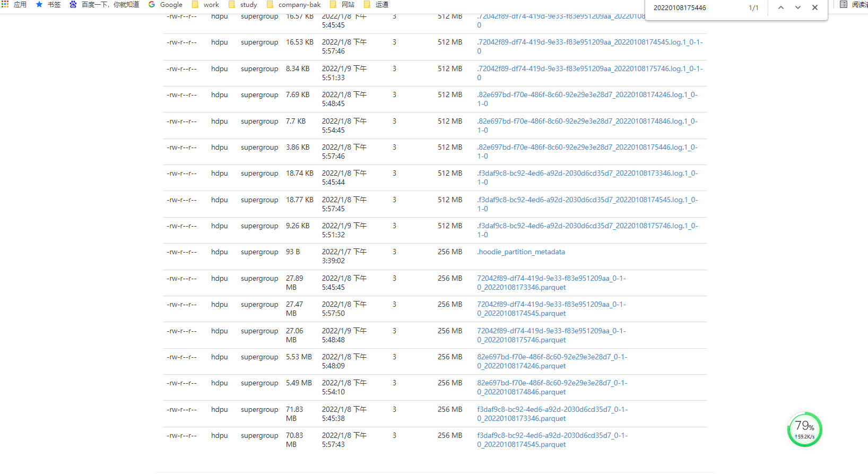Open the .hoodie_partition_metadata file
This screenshot has width=868, height=474.
point(521,252)
